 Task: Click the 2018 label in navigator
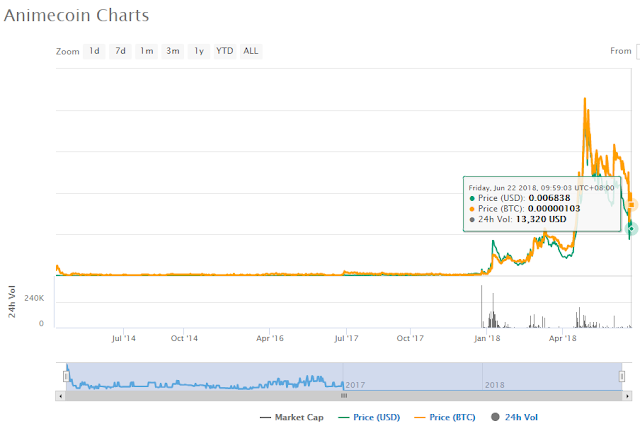[x=495, y=385]
